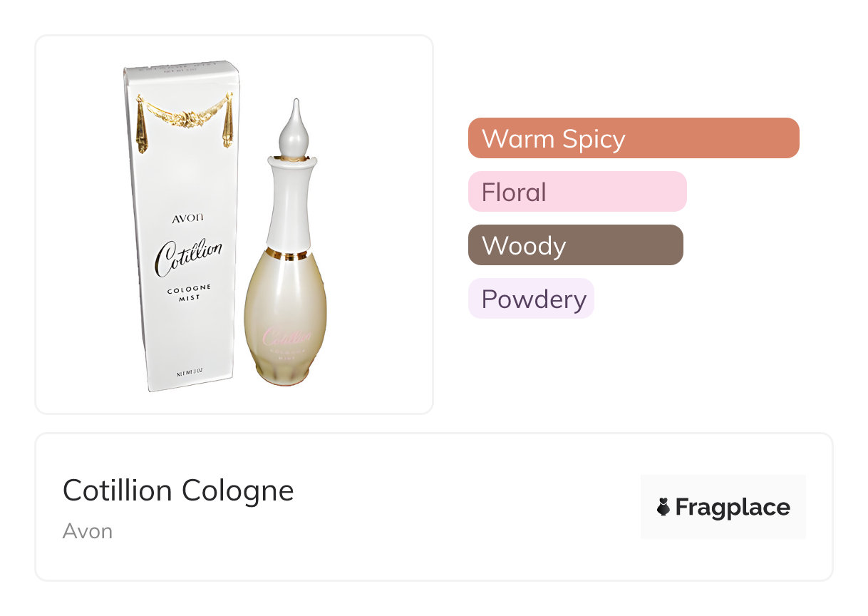The image size is (868, 616).
Task: Select the Powdery accord tag
Action: [x=531, y=299]
